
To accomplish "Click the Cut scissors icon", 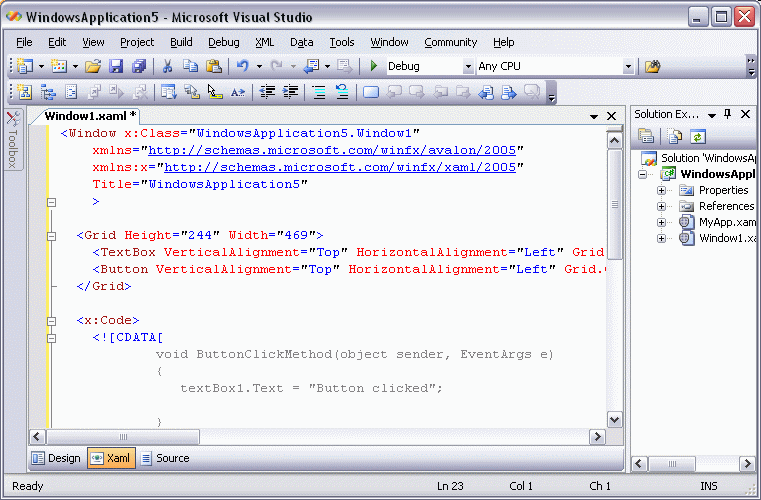I will point(167,66).
